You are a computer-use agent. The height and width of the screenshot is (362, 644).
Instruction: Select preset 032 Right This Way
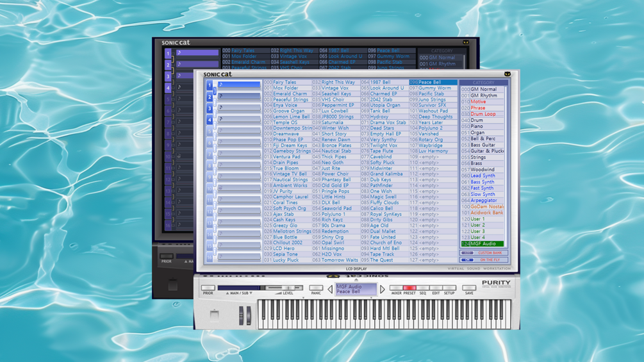click(x=336, y=82)
